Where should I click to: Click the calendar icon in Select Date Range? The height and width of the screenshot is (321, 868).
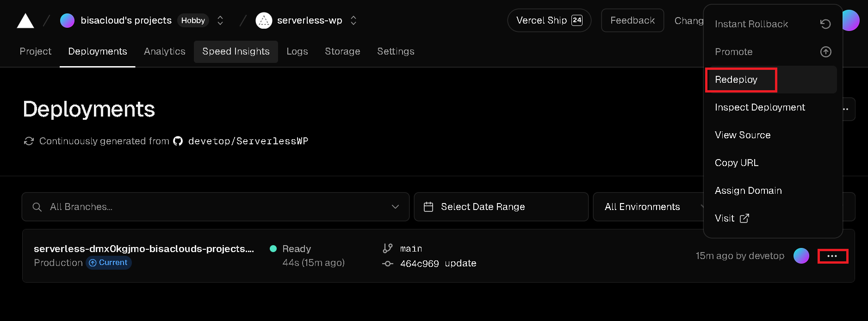click(429, 206)
